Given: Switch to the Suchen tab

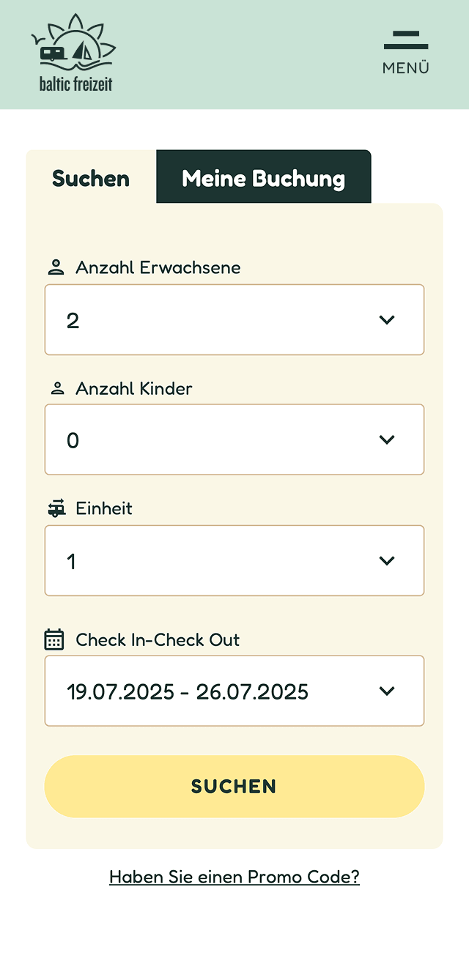Looking at the screenshot, I should (x=91, y=179).
